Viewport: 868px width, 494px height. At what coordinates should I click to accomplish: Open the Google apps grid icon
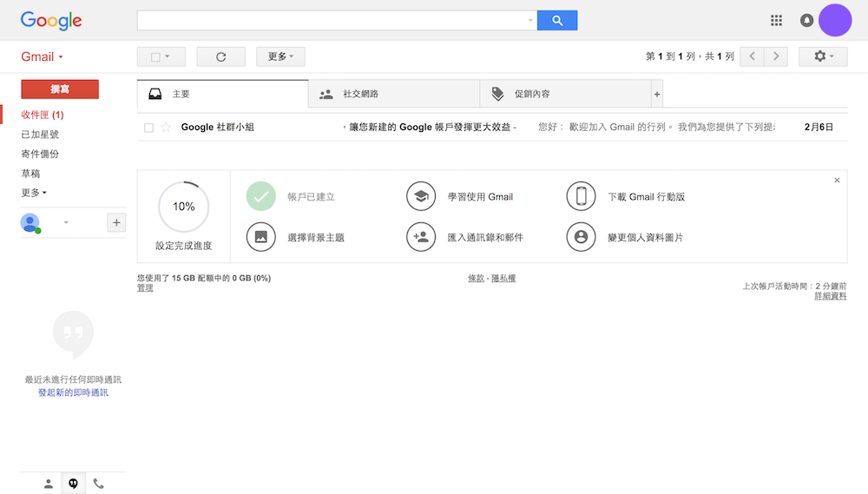(x=776, y=20)
